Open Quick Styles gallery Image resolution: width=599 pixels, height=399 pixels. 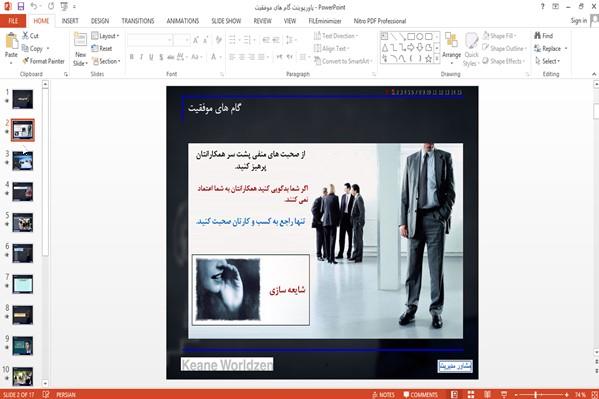pos(471,50)
